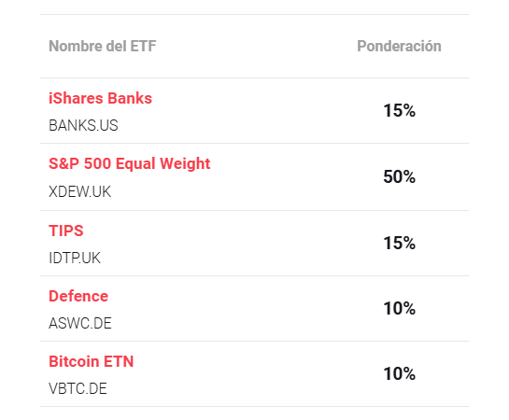Viewport: 509px width, 420px height.
Task: Open the Bitcoin ETN link
Action: (x=92, y=361)
